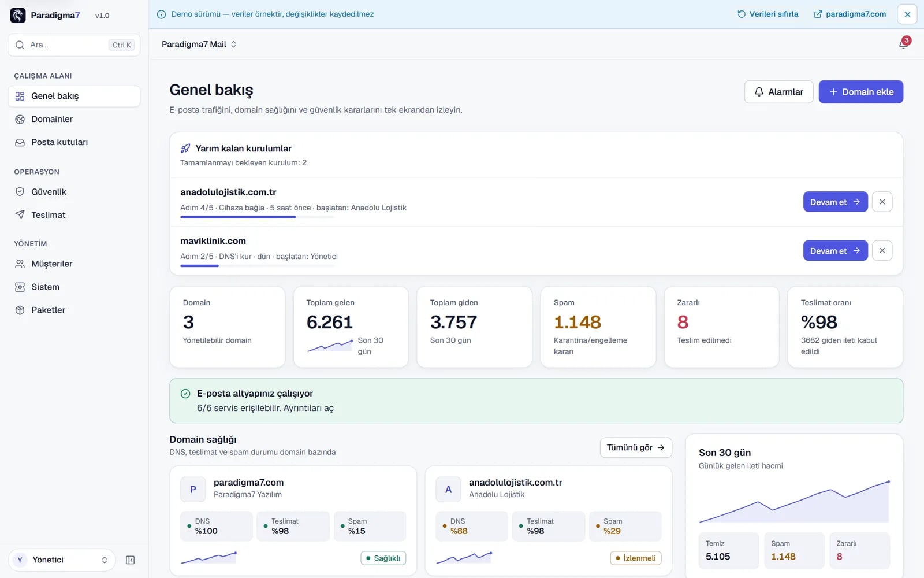924x578 pixels.
Task: Continue setup for maviklinik.com
Action: [835, 250]
